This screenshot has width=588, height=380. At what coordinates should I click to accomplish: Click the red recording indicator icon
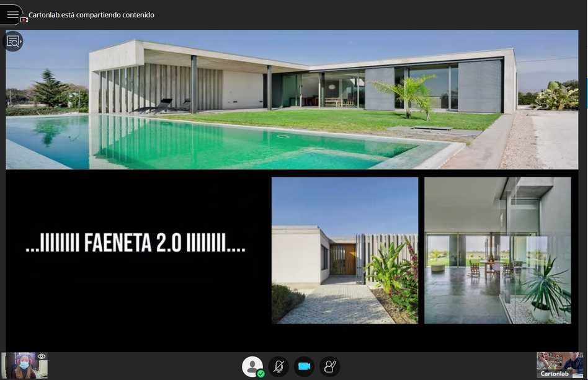tap(24, 20)
